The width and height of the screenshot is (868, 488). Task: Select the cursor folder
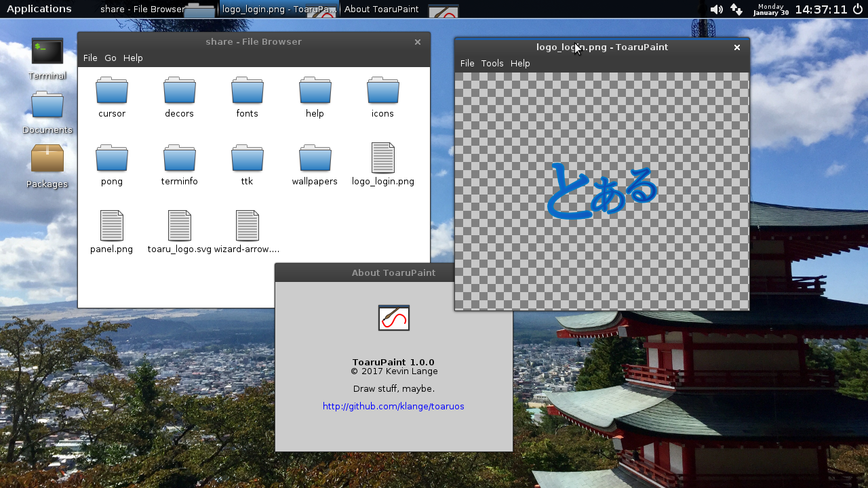click(x=112, y=91)
